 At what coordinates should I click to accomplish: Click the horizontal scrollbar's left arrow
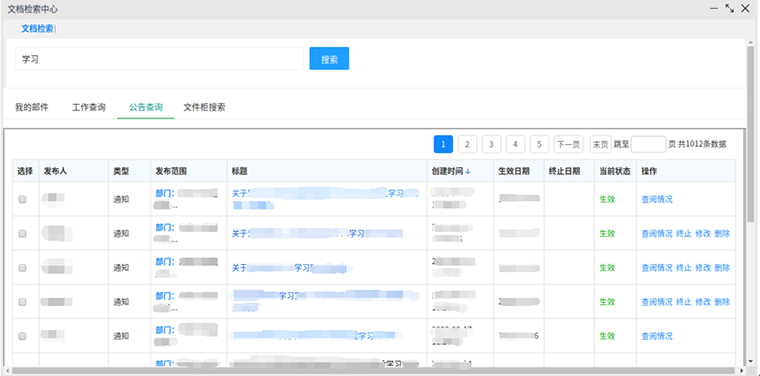pos(7,371)
